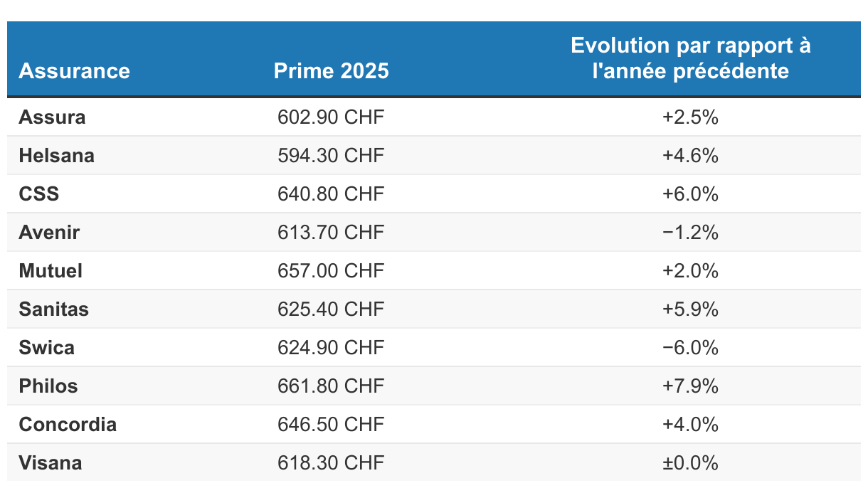This screenshot has height=488, width=868.
Task: Select the Swica row label
Action: [46, 348]
